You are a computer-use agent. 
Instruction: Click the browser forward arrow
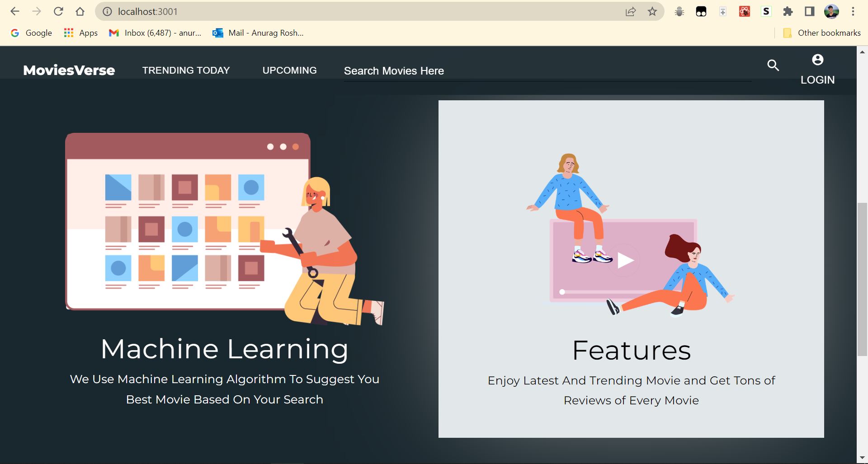coord(37,11)
